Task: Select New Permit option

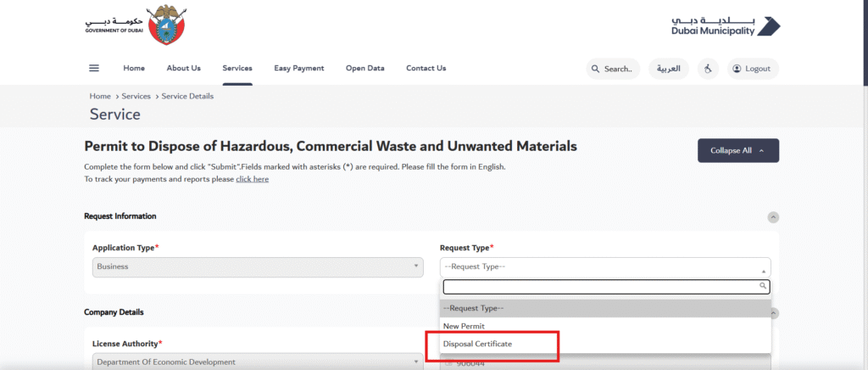Action: 464,326
